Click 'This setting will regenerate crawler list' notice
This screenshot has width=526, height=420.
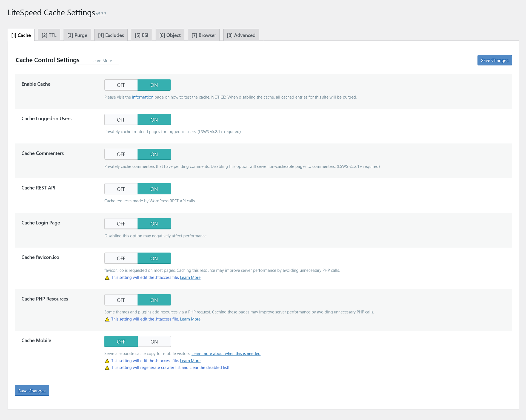(170, 368)
